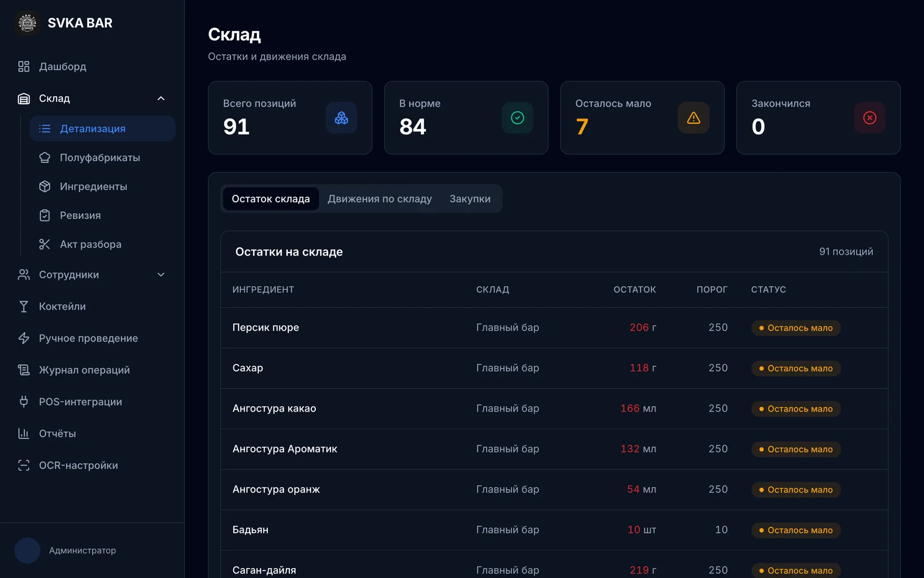Click the SVKA BAR logo icon
924x578 pixels.
tap(27, 23)
